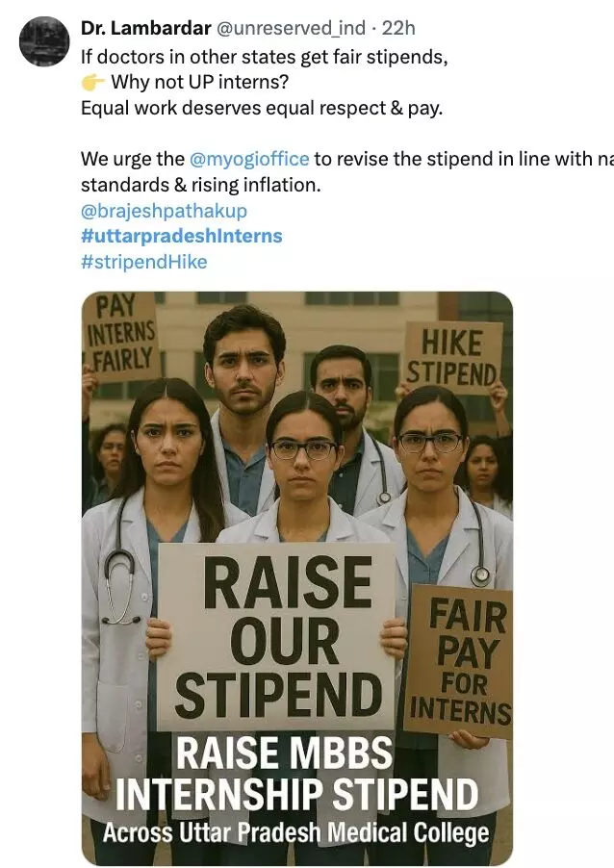This screenshot has width=614, height=868.
Task: Open the #uttarpradeshInterns hashtag
Action: click(182, 236)
